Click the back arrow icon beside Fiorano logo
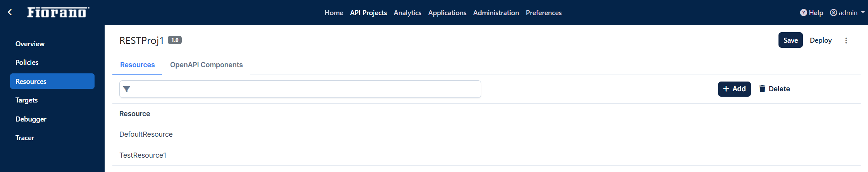This screenshot has height=172, width=868. (10, 12)
